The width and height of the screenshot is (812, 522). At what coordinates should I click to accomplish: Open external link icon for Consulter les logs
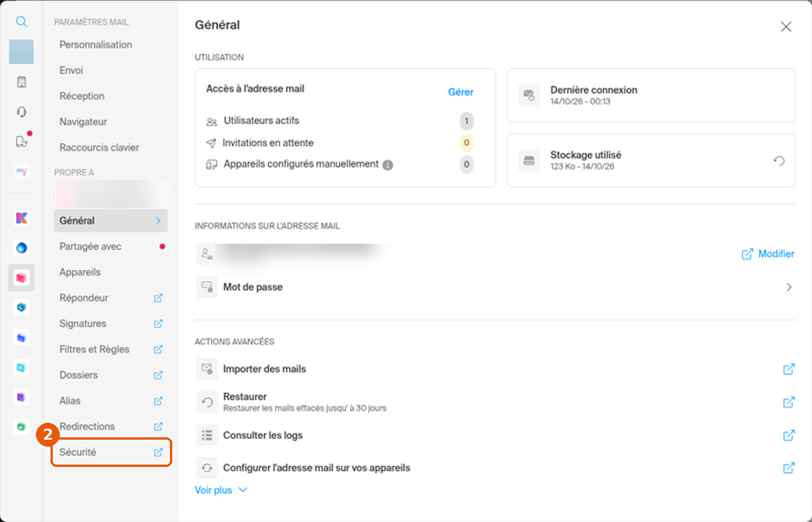tap(788, 435)
